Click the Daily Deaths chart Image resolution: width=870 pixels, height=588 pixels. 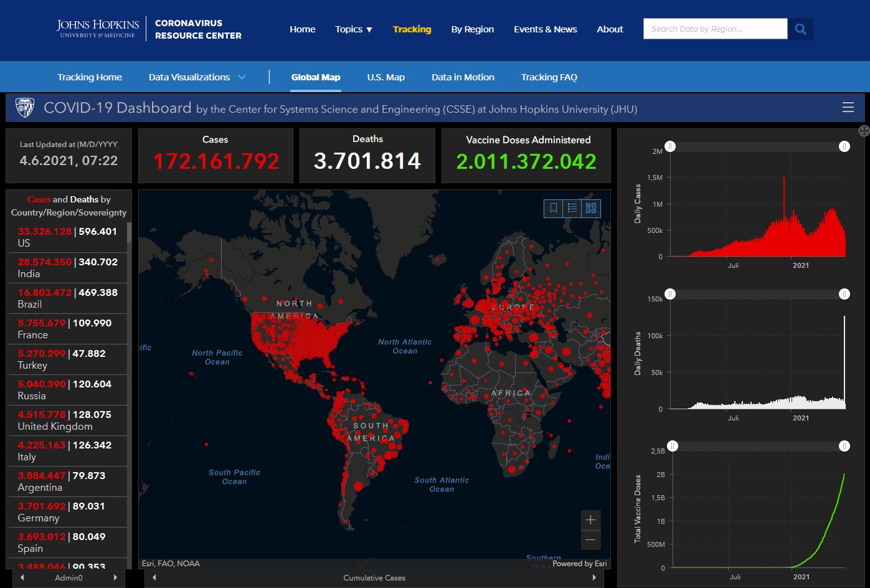757,354
